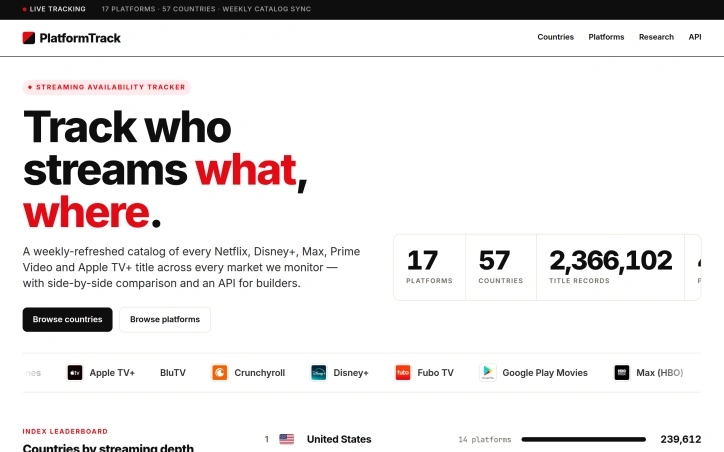Click the INDEX LEADERBOARD section label
This screenshot has width=724, height=452.
click(65, 431)
